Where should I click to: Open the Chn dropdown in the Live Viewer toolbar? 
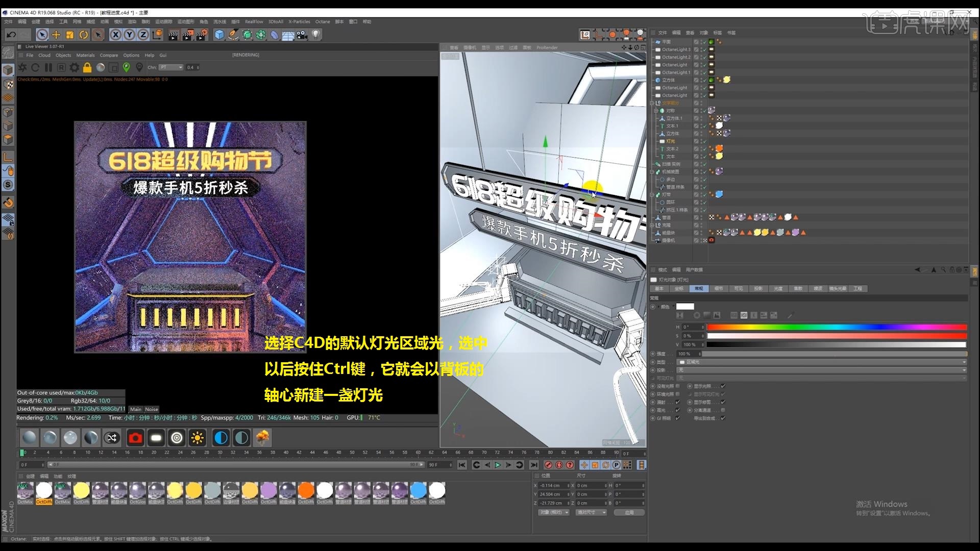pos(171,67)
